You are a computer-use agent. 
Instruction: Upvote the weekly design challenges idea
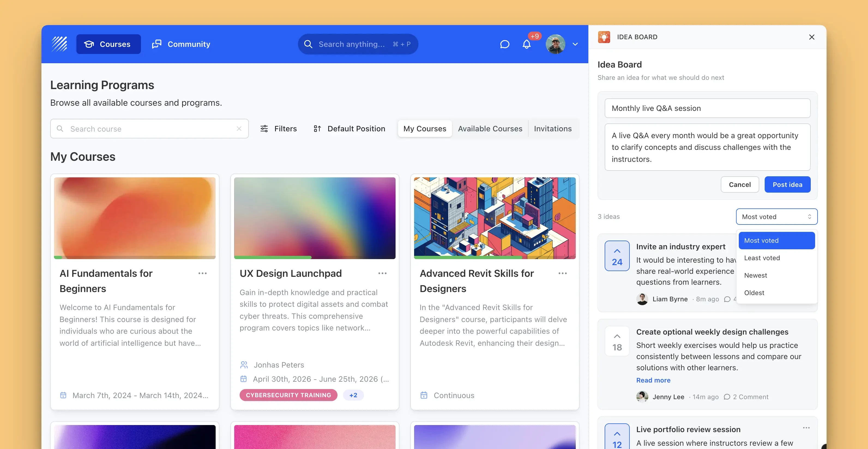coord(617,341)
